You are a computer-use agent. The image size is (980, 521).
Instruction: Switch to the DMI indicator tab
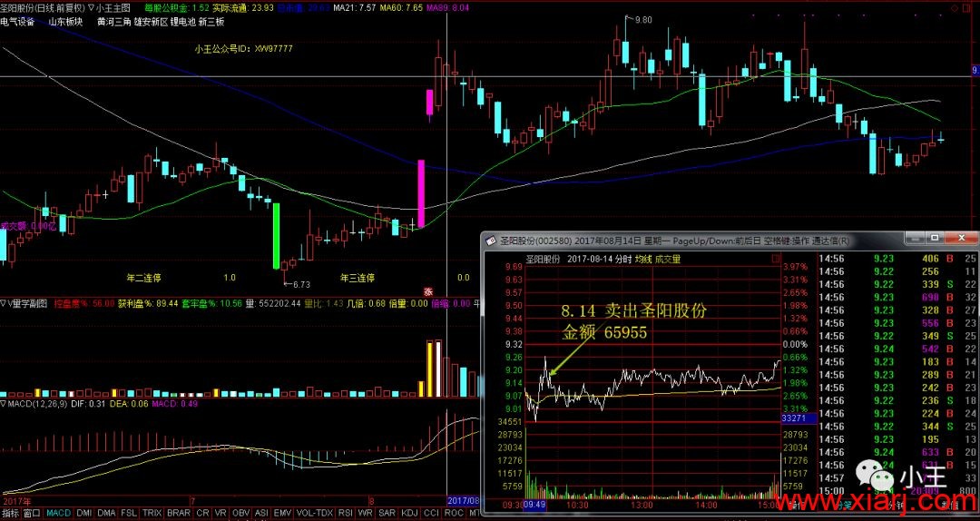(84, 513)
